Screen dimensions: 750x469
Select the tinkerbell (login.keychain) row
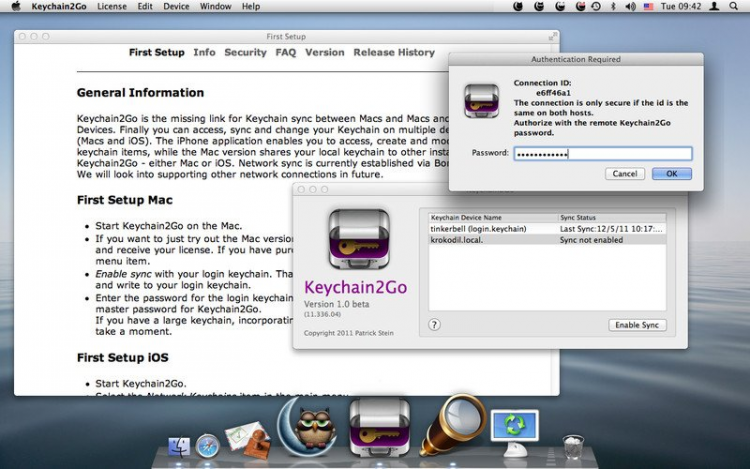[x=547, y=229]
